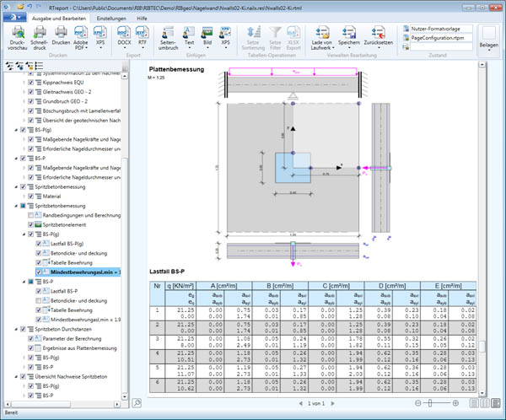
Task: Insert a Seitenumbruch page break
Action: click(x=168, y=38)
